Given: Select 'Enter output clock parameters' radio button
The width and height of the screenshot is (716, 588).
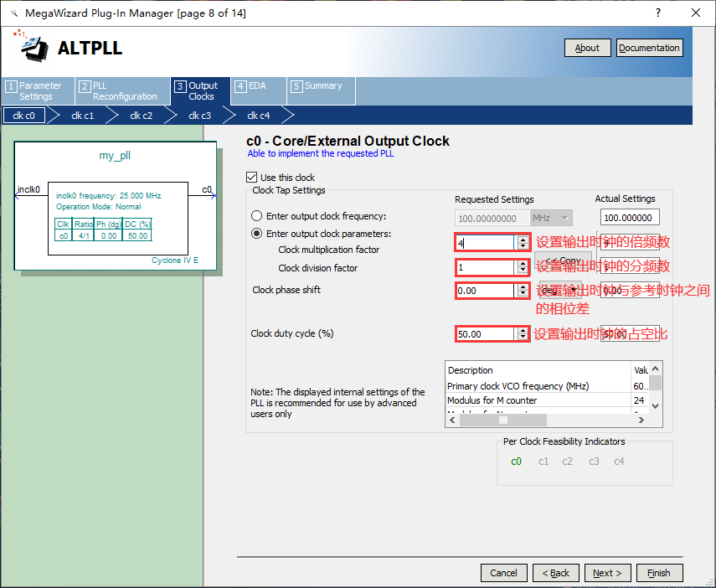Looking at the screenshot, I should (x=258, y=234).
